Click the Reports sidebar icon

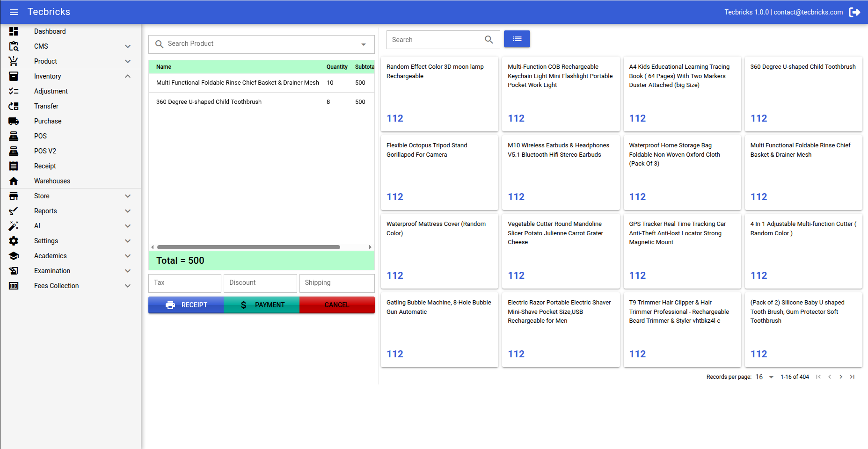click(x=14, y=211)
